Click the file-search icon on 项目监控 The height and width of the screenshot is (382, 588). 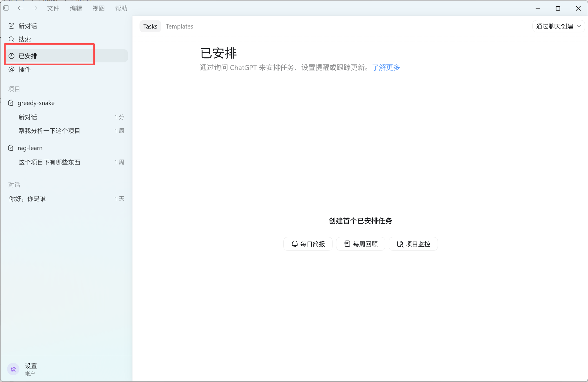(x=400, y=244)
